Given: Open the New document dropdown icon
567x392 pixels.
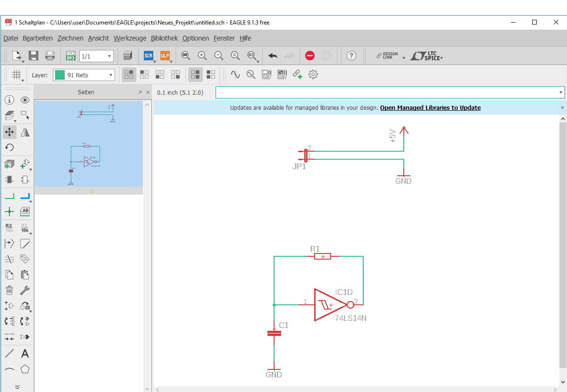Looking at the screenshot, I should tap(17, 56).
